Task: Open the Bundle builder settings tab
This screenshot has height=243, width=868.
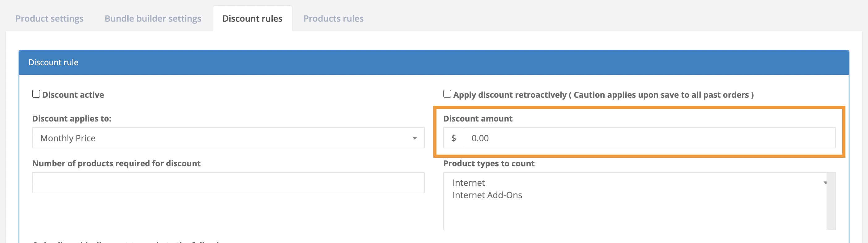Action: [x=153, y=19]
